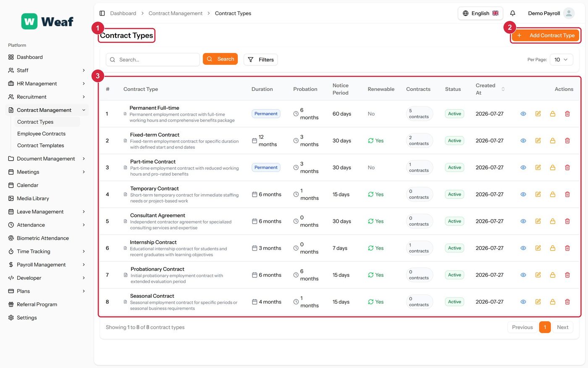588x368 pixels.
Task: Open Media Library in sidebar
Action: tap(47, 199)
